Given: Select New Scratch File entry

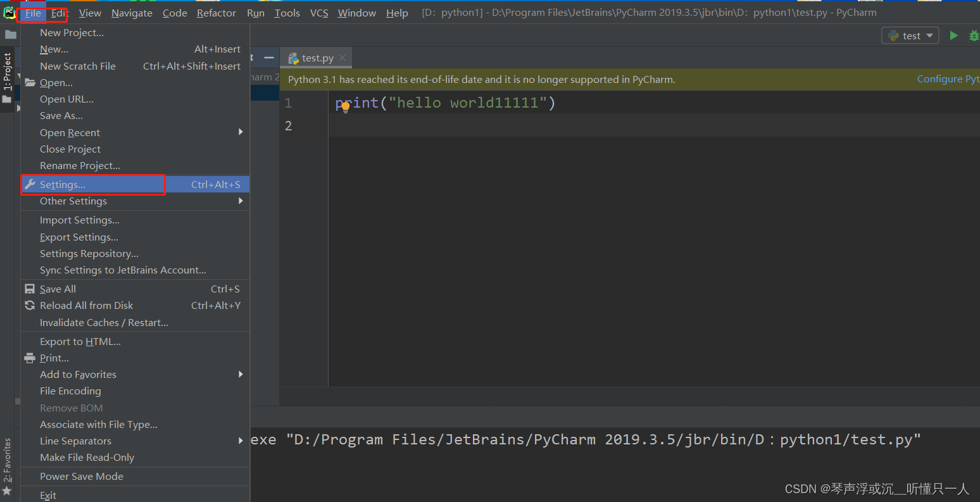Looking at the screenshot, I should point(135,66).
